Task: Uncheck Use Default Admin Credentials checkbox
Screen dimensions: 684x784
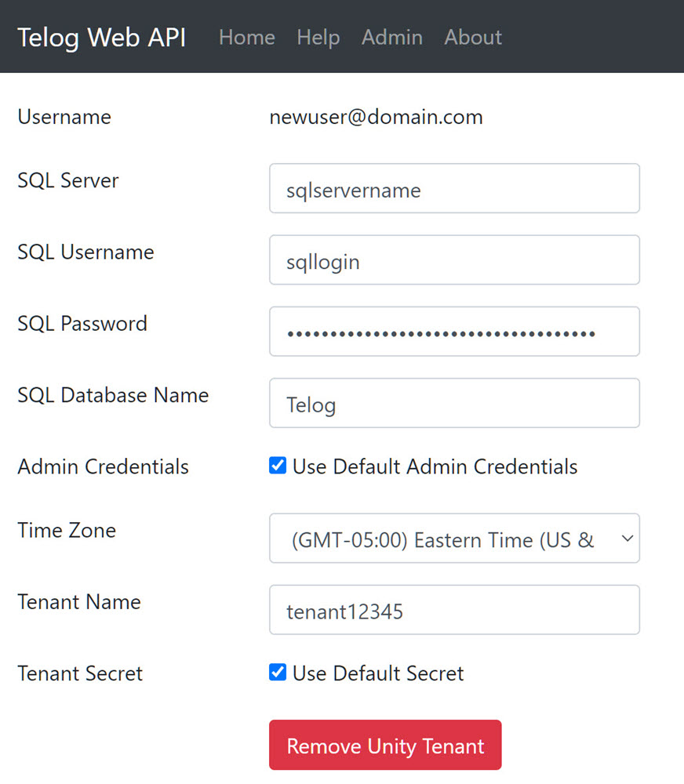Action: pyautogui.click(x=278, y=466)
